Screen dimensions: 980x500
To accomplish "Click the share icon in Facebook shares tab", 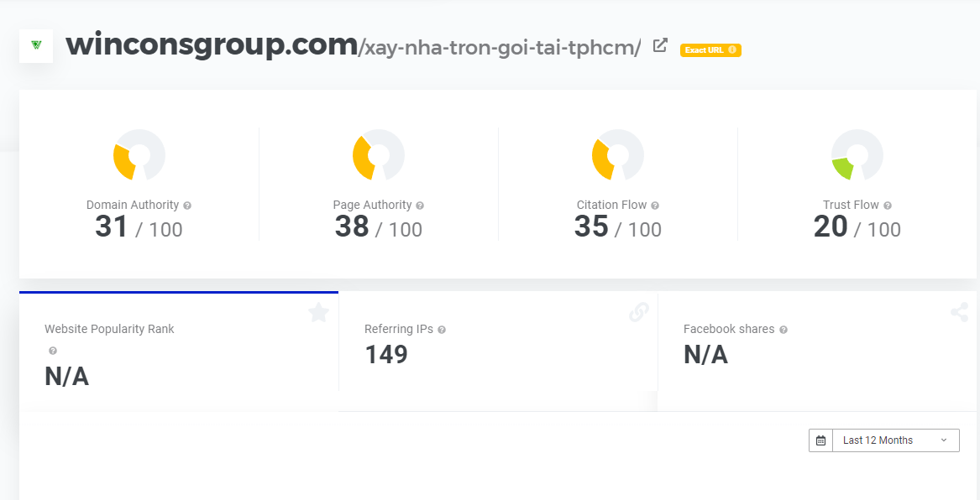I will tap(959, 312).
